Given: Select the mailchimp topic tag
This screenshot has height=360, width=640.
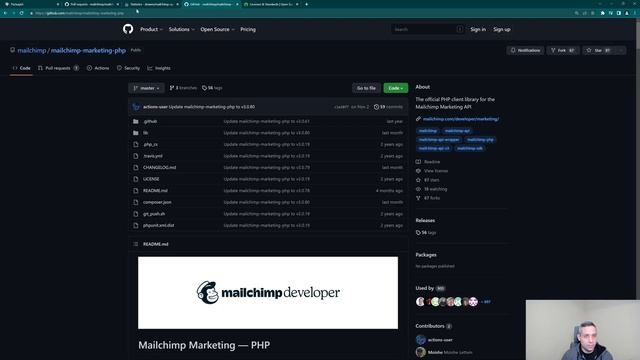Looking at the screenshot, I should coord(428,131).
